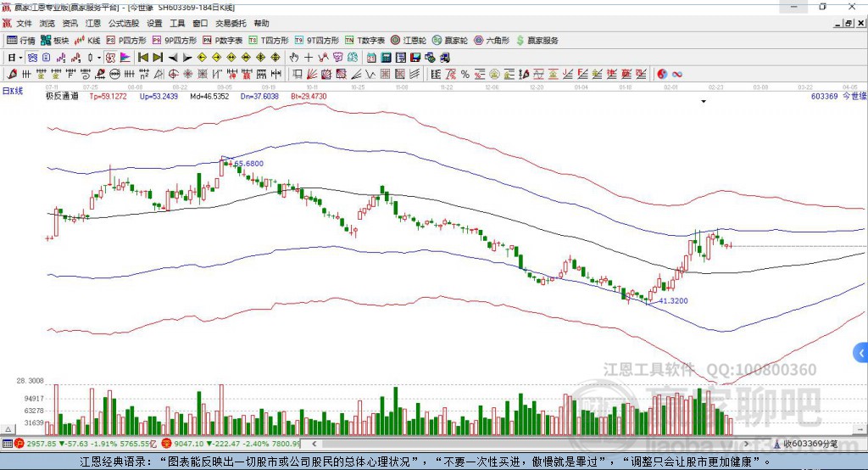Select the zigzag wave line tool

pos(370,75)
